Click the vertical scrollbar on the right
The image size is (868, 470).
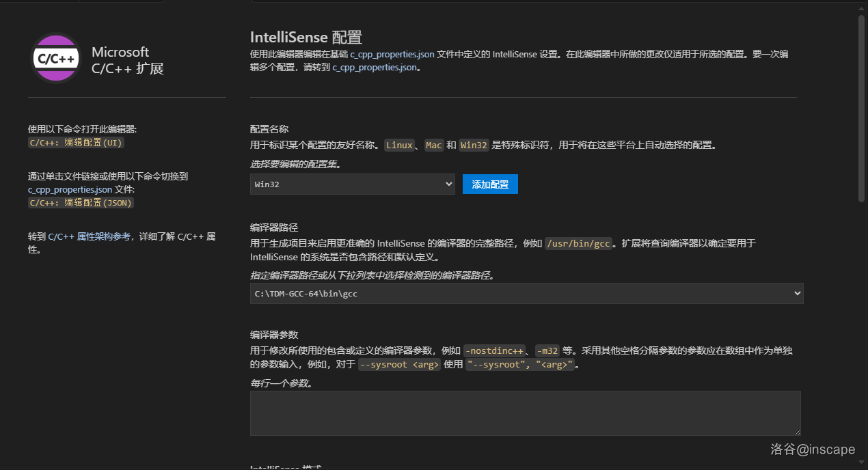point(861,109)
